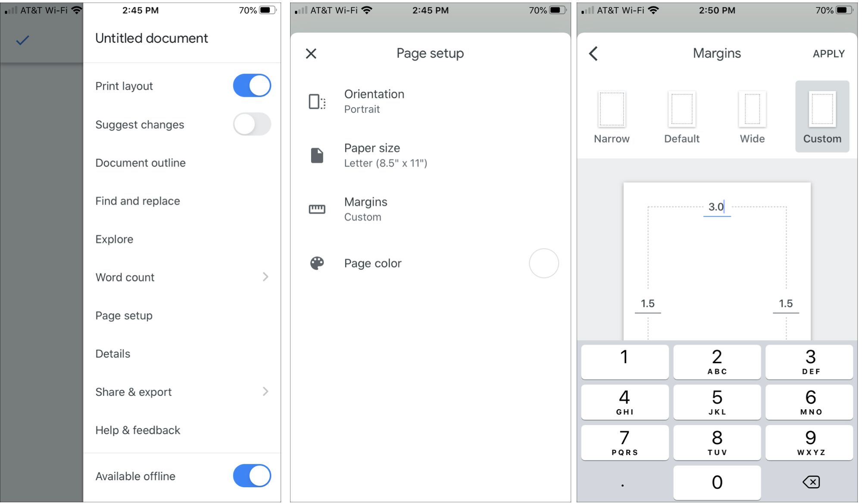Select the Narrow margin preset
The height and width of the screenshot is (504, 862).
pos(612,116)
